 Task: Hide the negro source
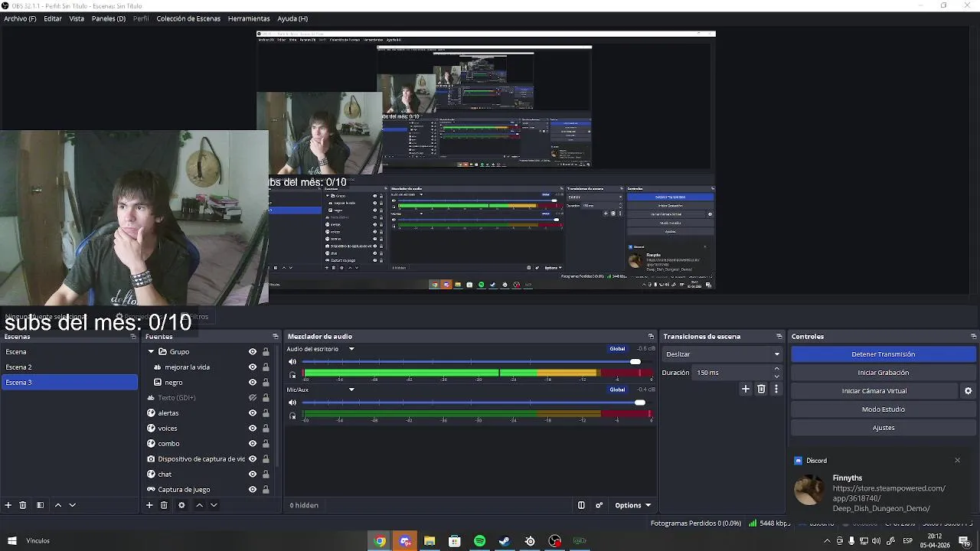[253, 383]
